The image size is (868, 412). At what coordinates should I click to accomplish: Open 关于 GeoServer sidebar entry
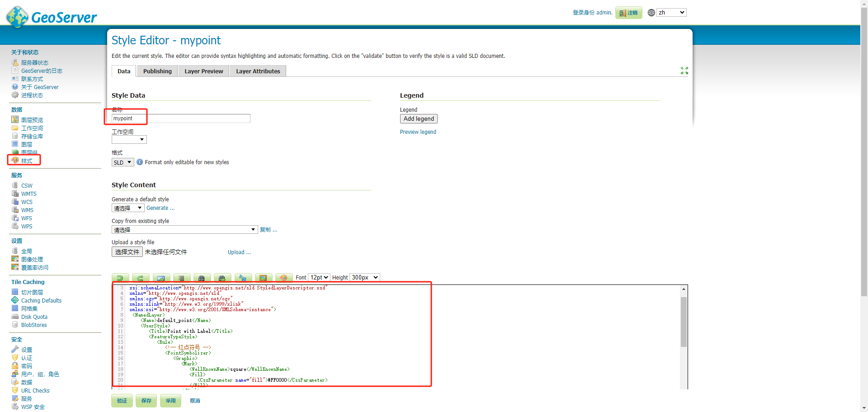tap(40, 87)
